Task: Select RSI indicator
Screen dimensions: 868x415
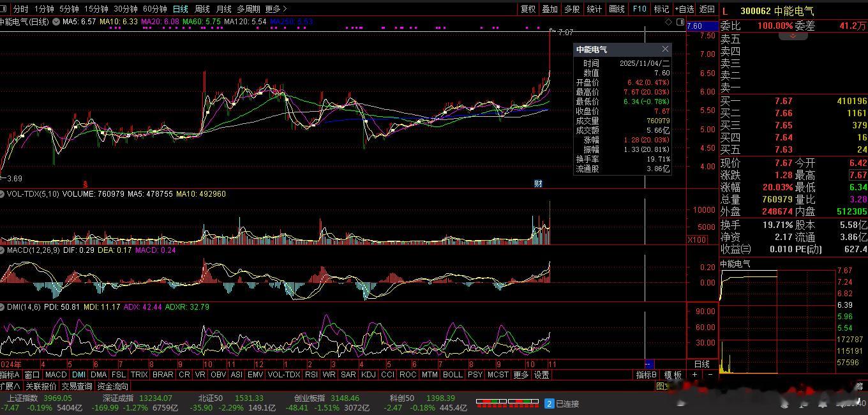Action: (311, 375)
